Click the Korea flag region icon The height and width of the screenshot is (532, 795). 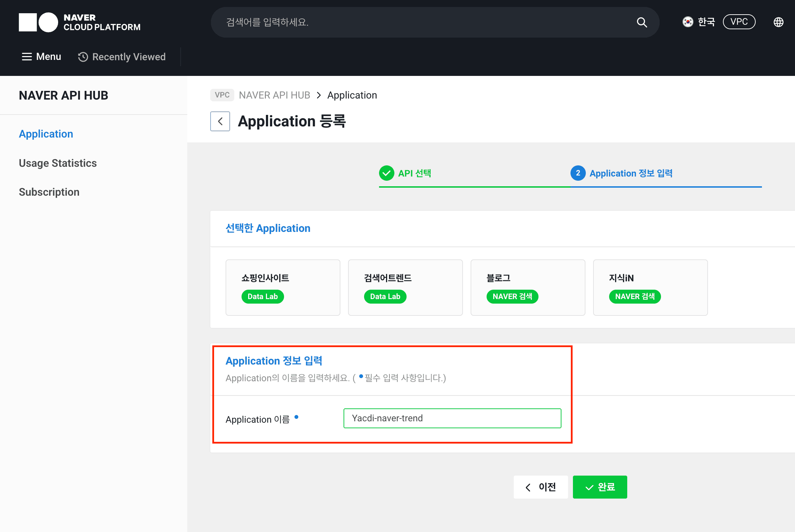pos(688,22)
